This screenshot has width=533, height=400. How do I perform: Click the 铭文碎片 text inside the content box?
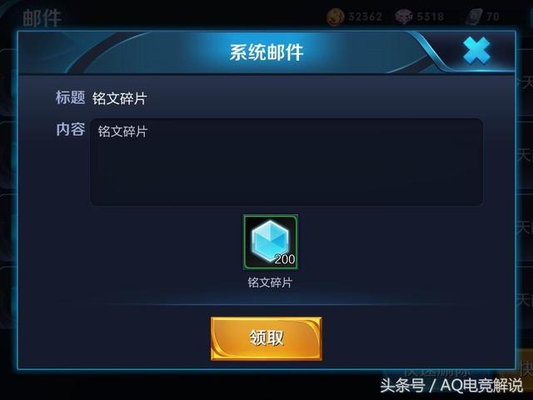[122, 131]
